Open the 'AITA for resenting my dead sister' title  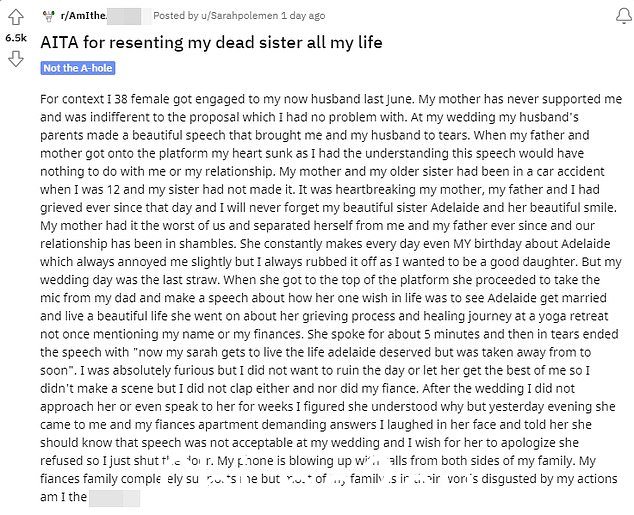211,42
